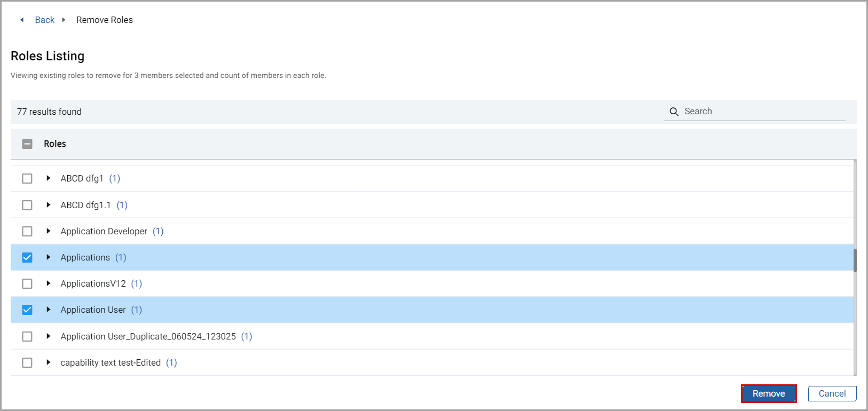Select the capability text test-Edited checkbox

click(x=27, y=362)
